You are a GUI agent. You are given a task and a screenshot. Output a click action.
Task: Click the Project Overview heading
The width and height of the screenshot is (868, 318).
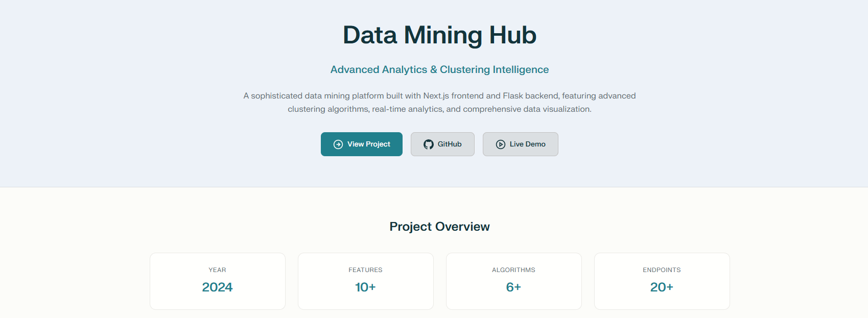[x=439, y=226]
